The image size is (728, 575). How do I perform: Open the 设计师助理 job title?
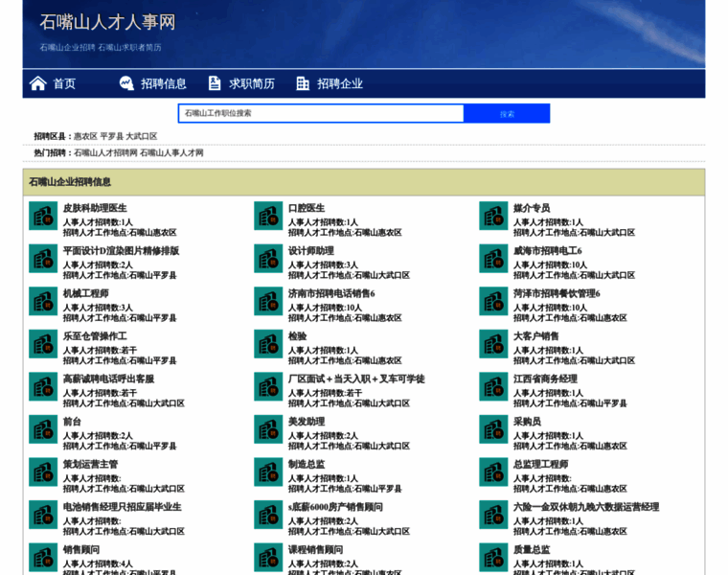point(311,250)
